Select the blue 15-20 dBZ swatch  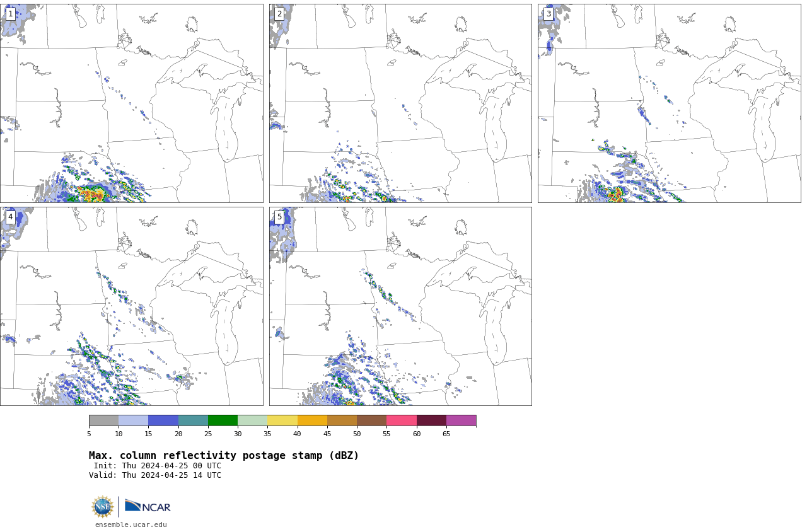[163, 420]
